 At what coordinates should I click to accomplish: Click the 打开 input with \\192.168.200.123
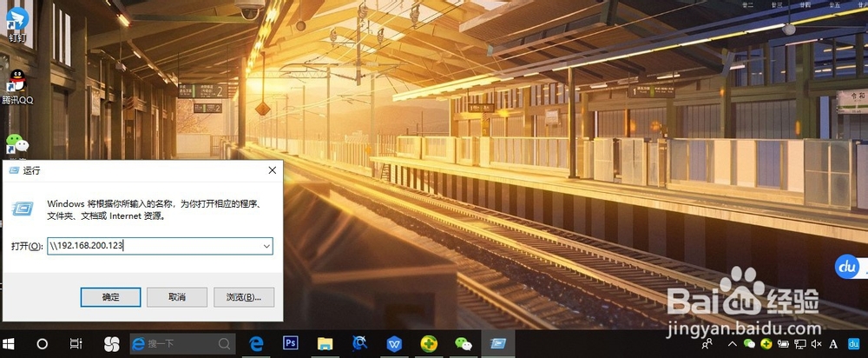pyautogui.click(x=160, y=246)
